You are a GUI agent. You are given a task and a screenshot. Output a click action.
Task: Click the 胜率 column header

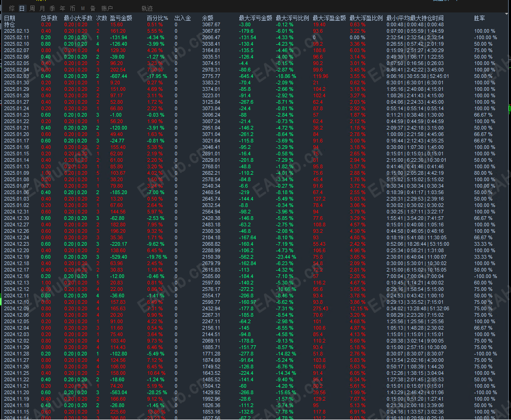479,18
